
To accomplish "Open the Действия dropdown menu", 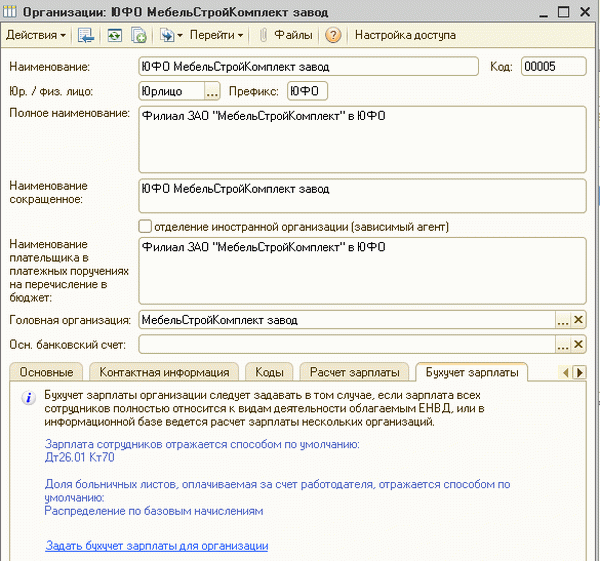I will (x=37, y=35).
